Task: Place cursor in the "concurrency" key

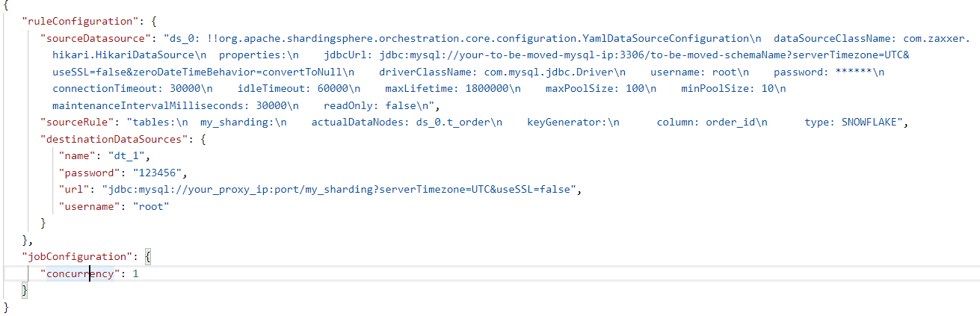Action: [79, 273]
